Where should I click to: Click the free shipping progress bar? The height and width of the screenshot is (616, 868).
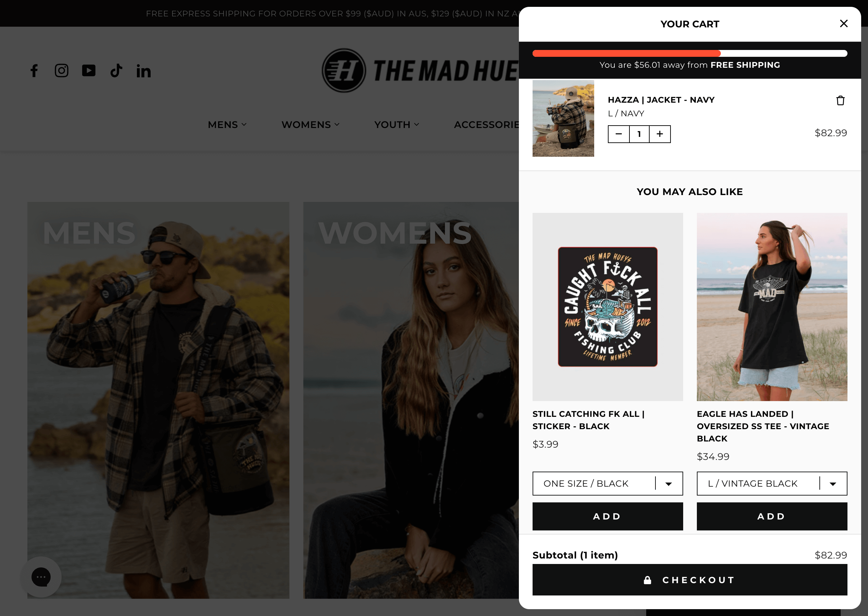coord(690,53)
